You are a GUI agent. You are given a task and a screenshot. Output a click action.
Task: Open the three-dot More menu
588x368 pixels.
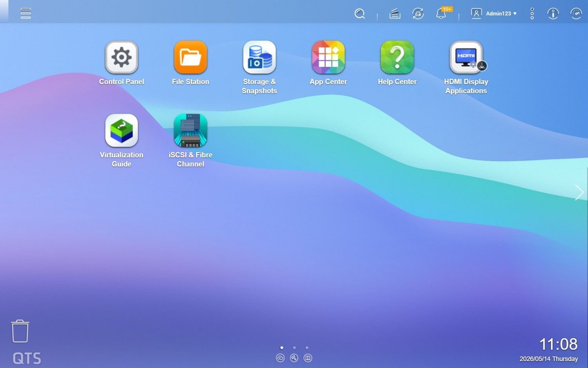point(532,13)
